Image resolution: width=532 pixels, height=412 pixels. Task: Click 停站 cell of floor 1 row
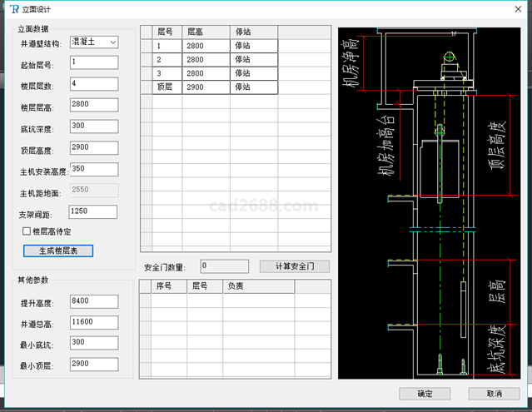tap(253, 46)
